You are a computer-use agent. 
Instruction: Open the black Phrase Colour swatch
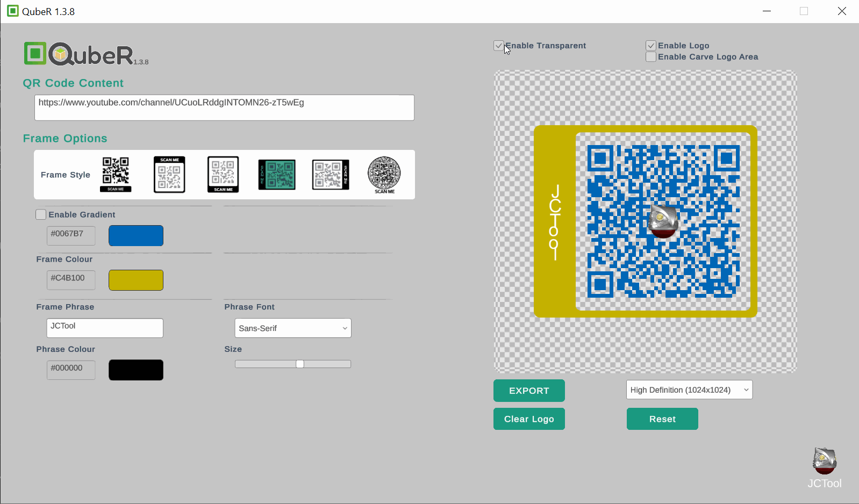[x=136, y=370]
